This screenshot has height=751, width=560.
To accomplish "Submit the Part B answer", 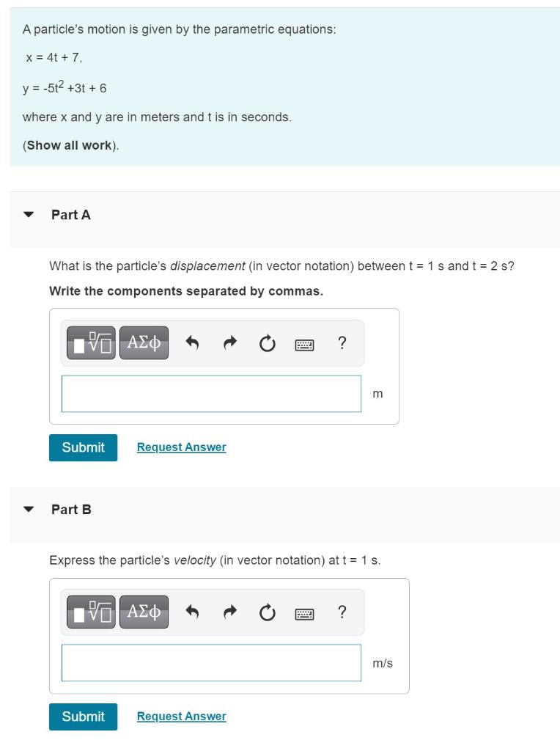I will click(83, 717).
